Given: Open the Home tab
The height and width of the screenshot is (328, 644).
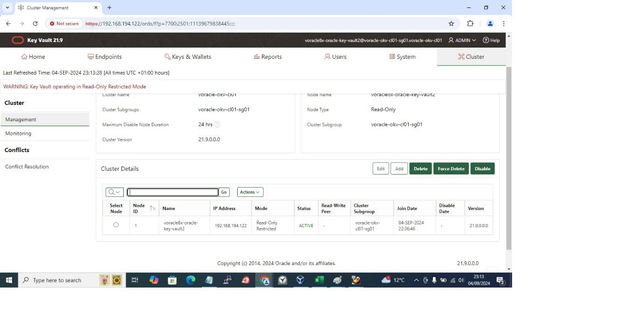Looking at the screenshot, I should (33, 56).
